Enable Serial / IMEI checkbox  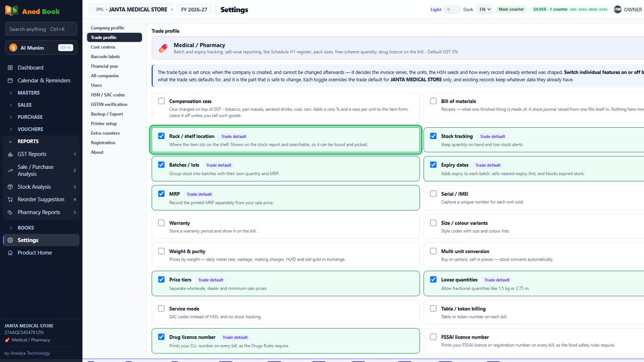(x=433, y=194)
